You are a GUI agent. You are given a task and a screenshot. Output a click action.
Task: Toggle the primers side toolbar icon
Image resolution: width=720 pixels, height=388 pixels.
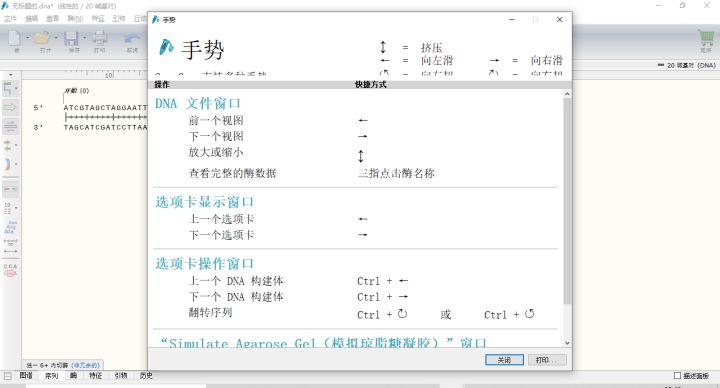tap(10, 126)
